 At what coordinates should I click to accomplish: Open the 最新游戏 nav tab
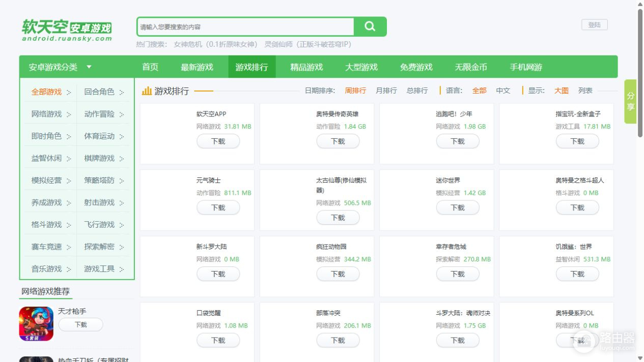[197, 67]
